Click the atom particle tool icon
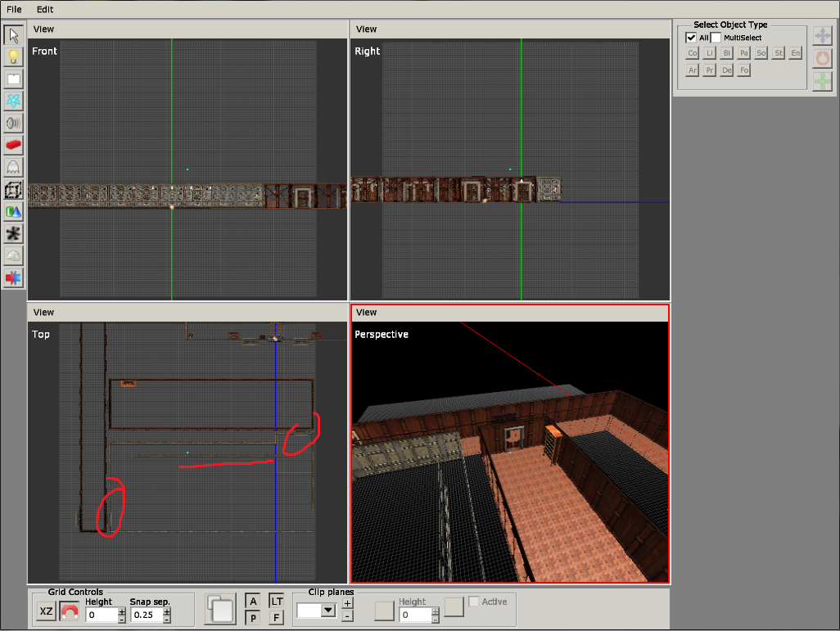840x631 pixels. [13, 101]
